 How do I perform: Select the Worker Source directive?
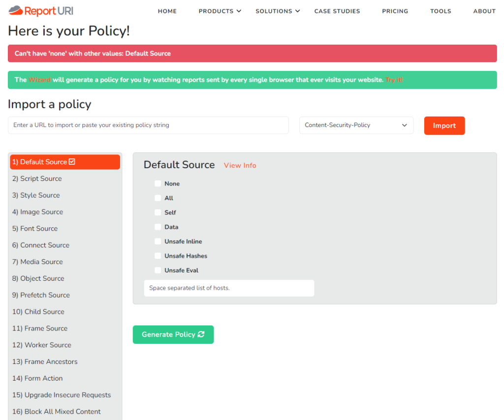coord(41,345)
